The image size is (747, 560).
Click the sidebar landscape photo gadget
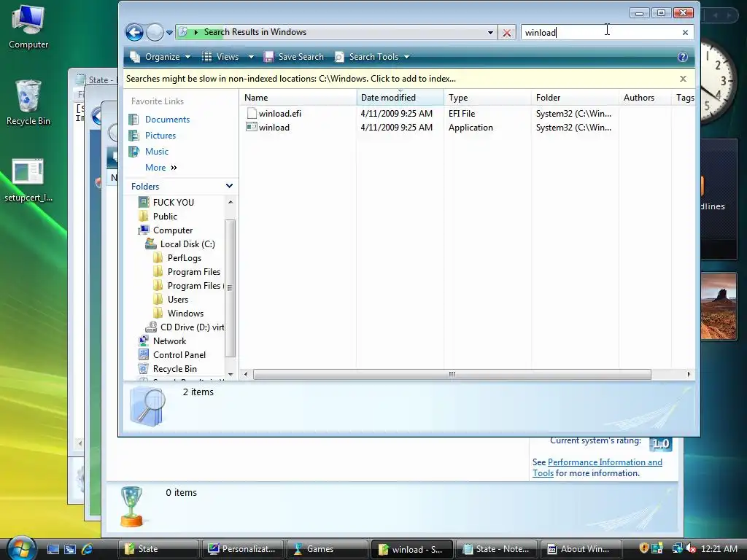pos(719,306)
